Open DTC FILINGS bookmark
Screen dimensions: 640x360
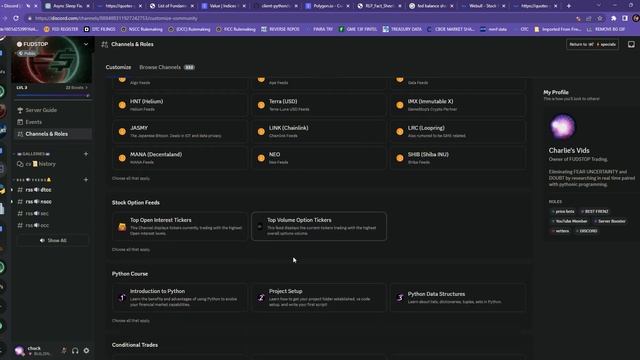[99, 29]
